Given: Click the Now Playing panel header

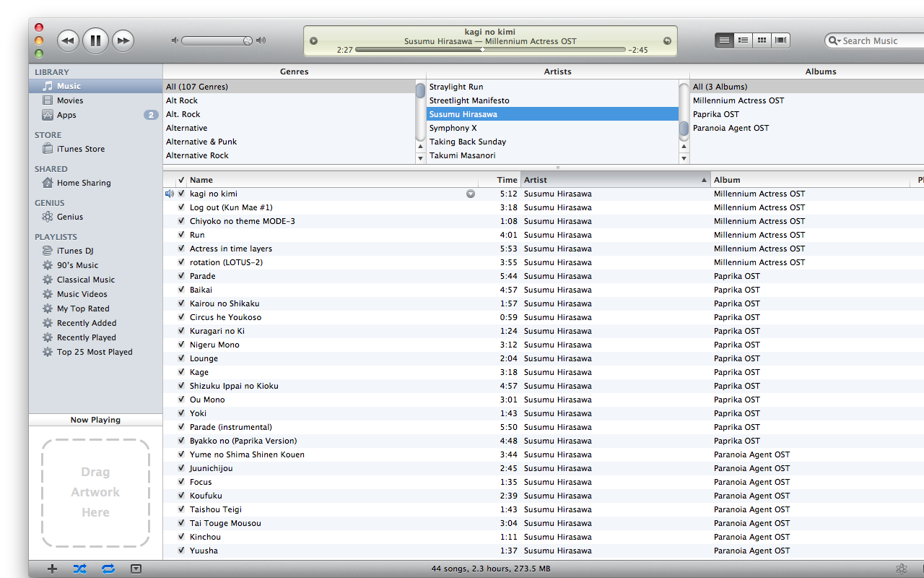Looking at the screenshot, I should tap(95, 420).
